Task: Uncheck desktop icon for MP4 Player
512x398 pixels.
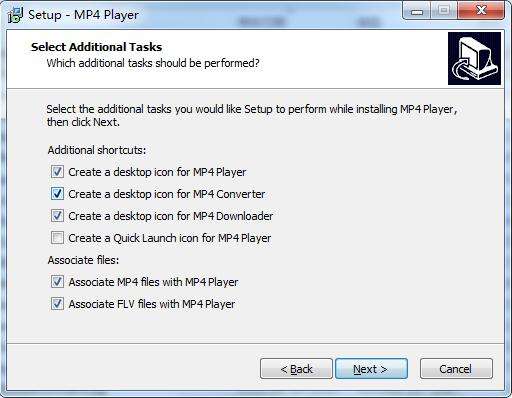Action: (x=57, y=172)
